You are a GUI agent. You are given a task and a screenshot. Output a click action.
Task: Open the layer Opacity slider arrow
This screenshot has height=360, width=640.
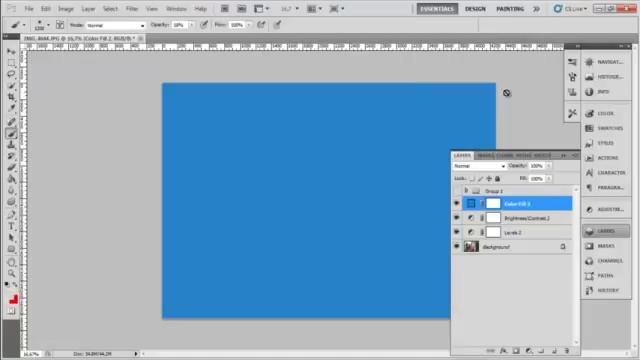coord(549,166)
